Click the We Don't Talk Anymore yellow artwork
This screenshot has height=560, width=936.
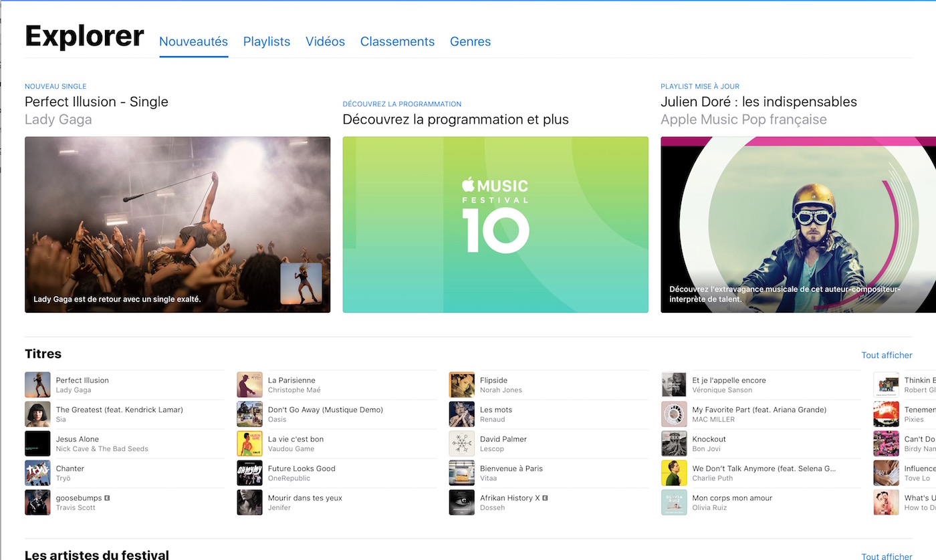pyautogui.click(x=674, y=473)
